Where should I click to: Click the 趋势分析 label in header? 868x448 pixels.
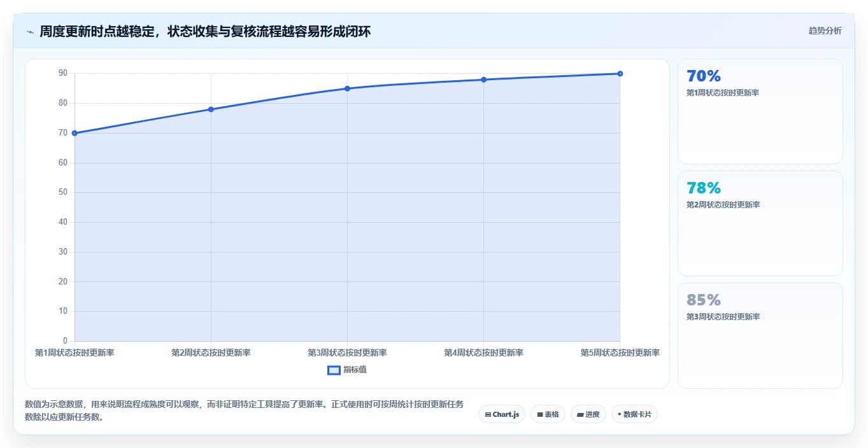(825, 31)
